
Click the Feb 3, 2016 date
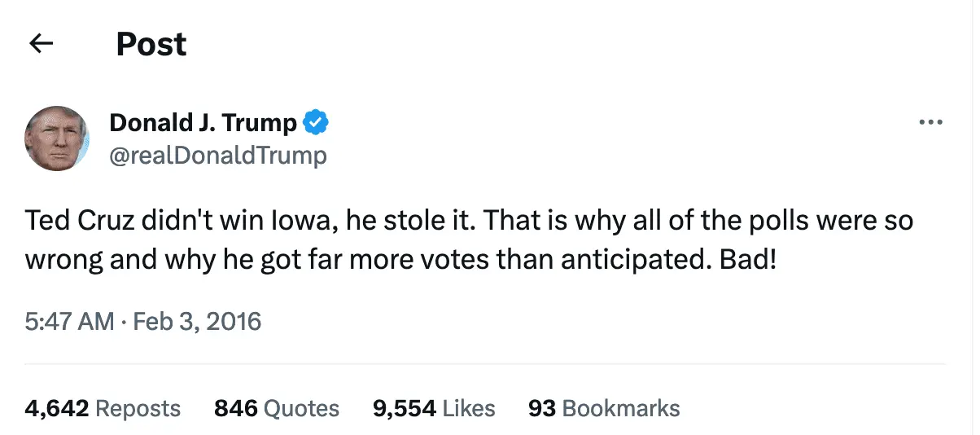click(198, 321)
